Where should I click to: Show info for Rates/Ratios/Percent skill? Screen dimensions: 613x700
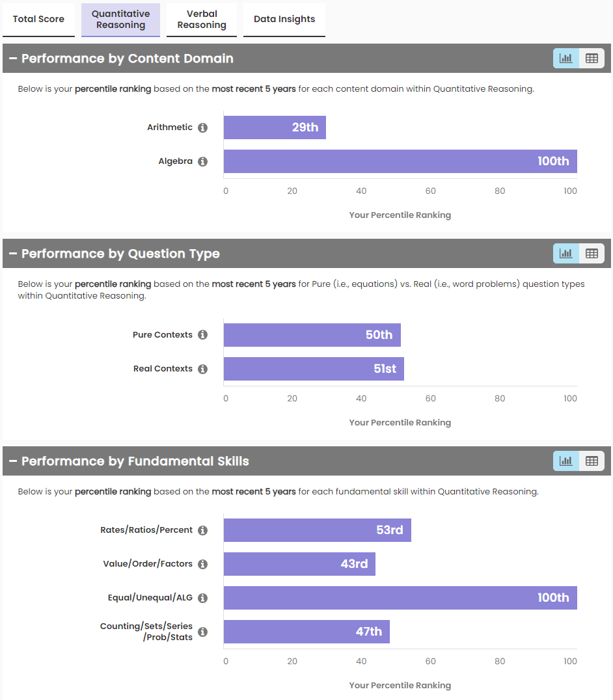[203, 530]
